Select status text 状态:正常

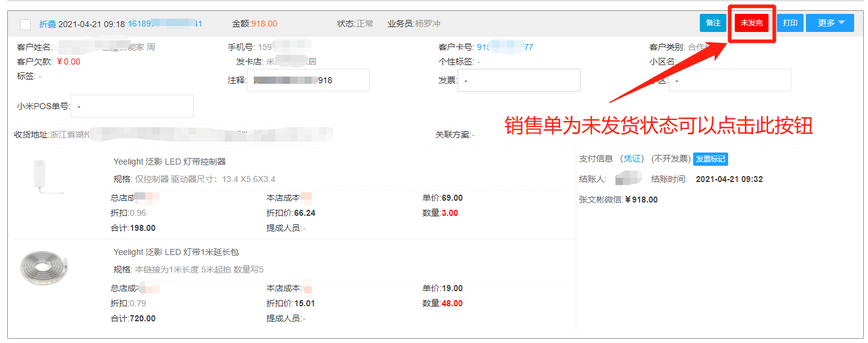click(x=355, y=24)
